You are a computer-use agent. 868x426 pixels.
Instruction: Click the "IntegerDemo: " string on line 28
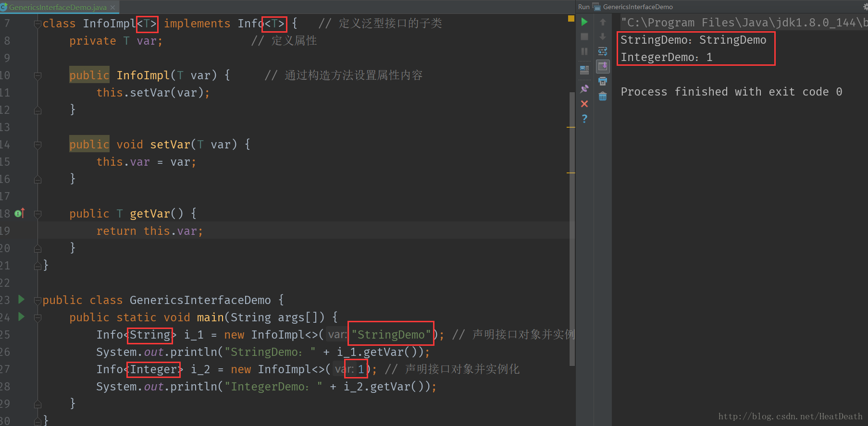pos(273,387)
